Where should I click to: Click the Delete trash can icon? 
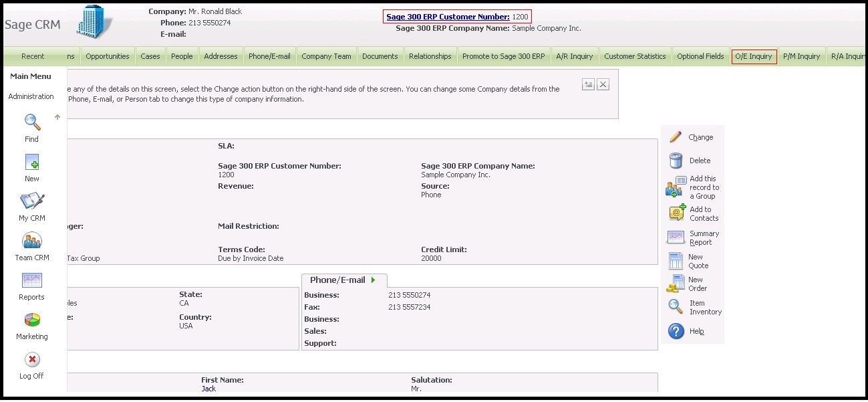point(676,161)
